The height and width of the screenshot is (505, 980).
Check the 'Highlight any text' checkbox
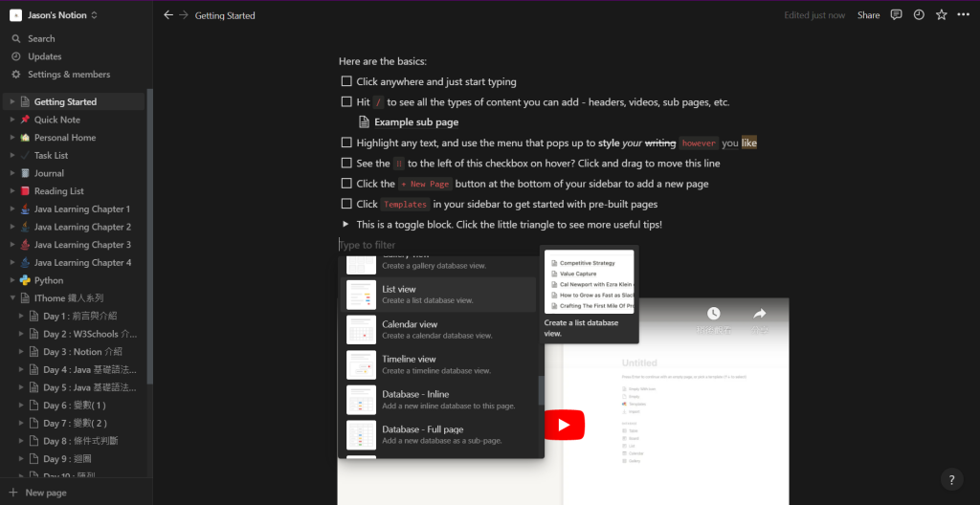click(346, 143)
